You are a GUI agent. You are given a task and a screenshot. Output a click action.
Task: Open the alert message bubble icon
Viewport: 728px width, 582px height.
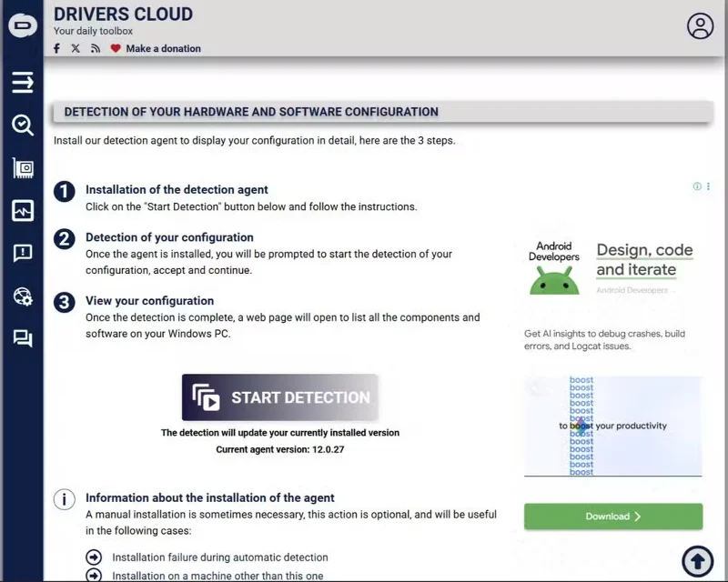click(22, 254)
